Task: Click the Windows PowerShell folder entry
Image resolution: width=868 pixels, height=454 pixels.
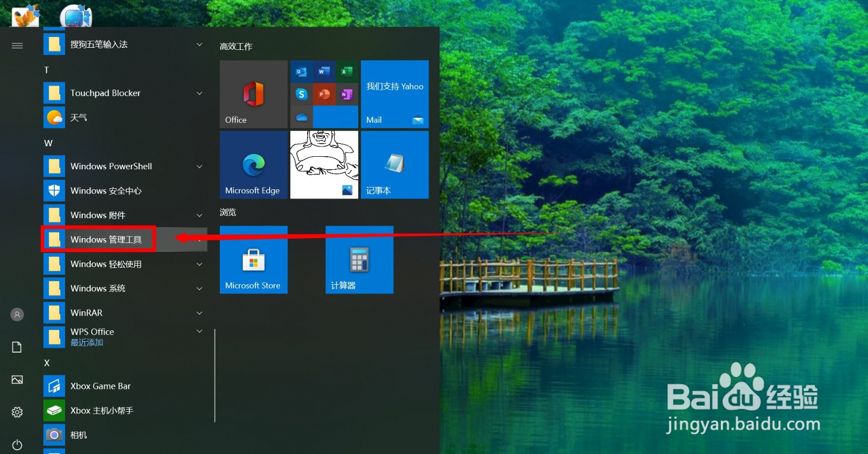Action: point(125,166)
